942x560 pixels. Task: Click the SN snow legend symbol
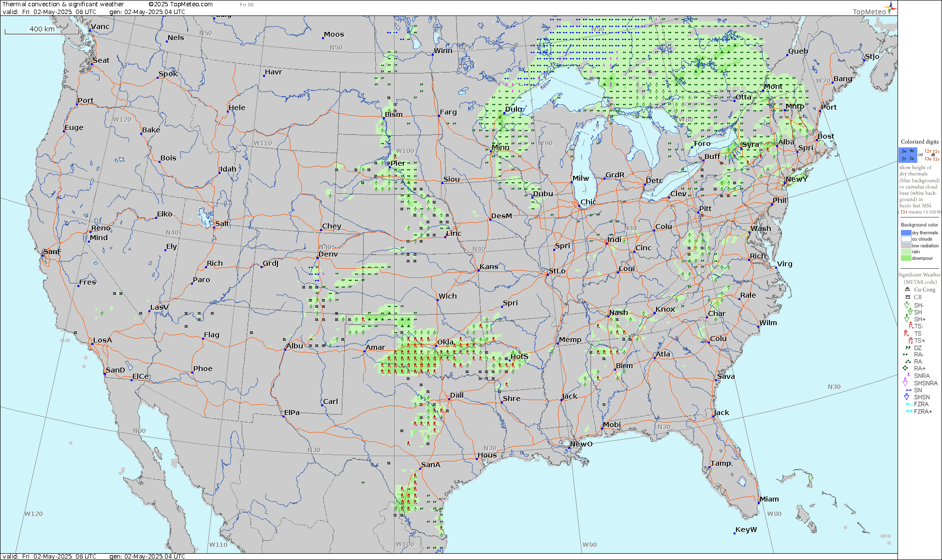pos(908,390)
